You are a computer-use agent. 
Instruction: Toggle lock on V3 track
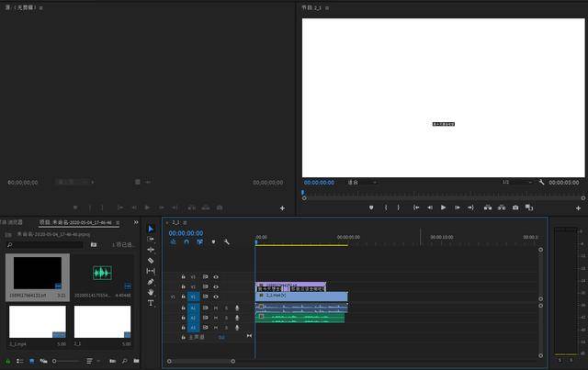click(x=184, y=277)
